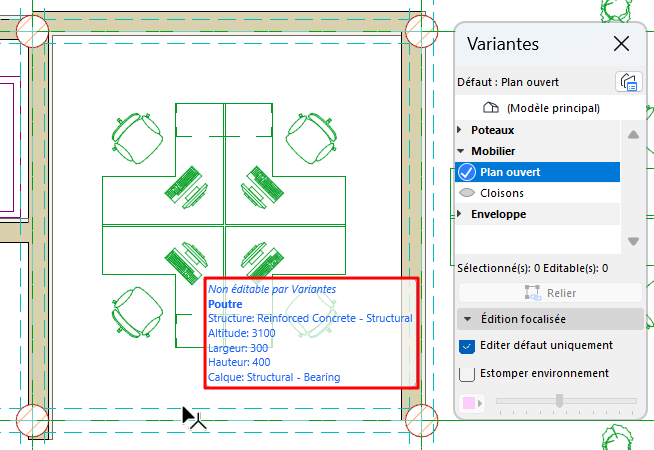This screenshot has width=654, height=450.
Task: Activate the Cloisons grey oval toggle
Action: point(467,193)
